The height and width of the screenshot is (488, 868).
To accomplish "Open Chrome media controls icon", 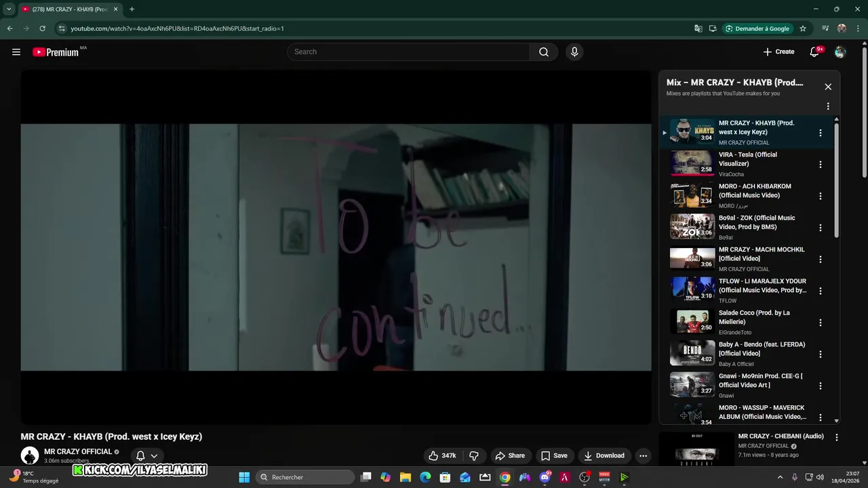I will click(825, 28).
